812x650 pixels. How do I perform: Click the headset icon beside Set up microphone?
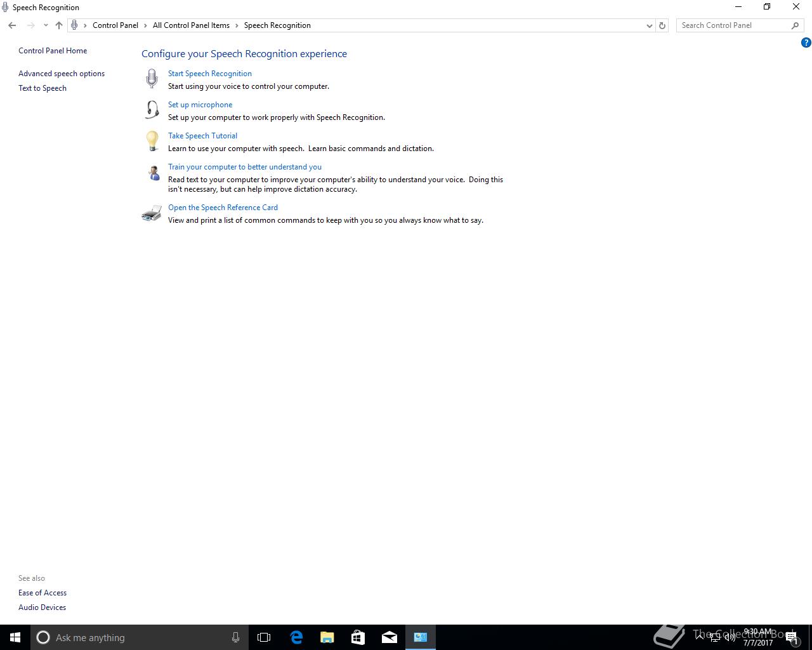click(x=152, y=110)
